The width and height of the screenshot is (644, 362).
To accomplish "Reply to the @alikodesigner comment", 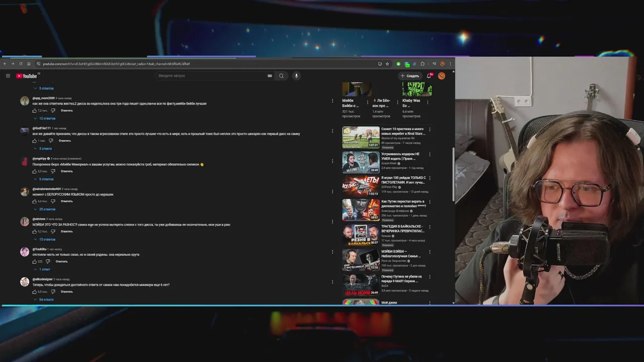I will [67, 292].
